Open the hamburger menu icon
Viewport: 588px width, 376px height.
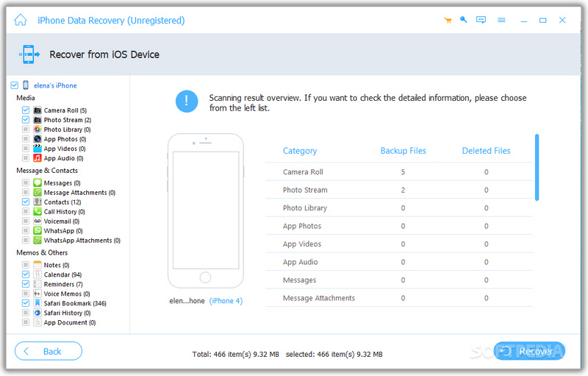click(501, 20)
